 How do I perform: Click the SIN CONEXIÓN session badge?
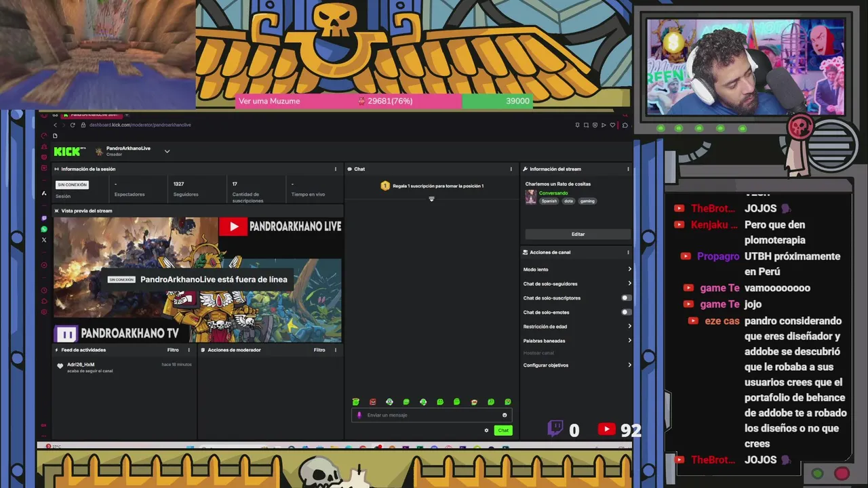[72, 184]
